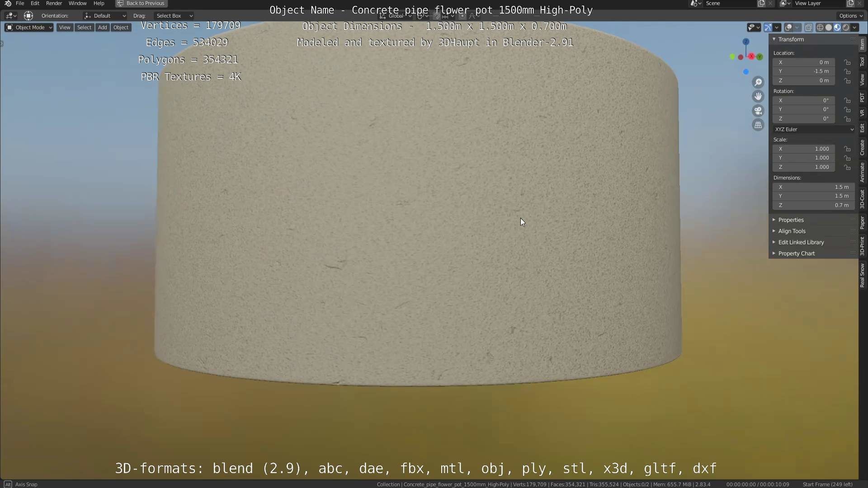This screenshot has height=488, width=868.
Task: Click the viewport zoom magnifier icon
Action: coord(758,82)
